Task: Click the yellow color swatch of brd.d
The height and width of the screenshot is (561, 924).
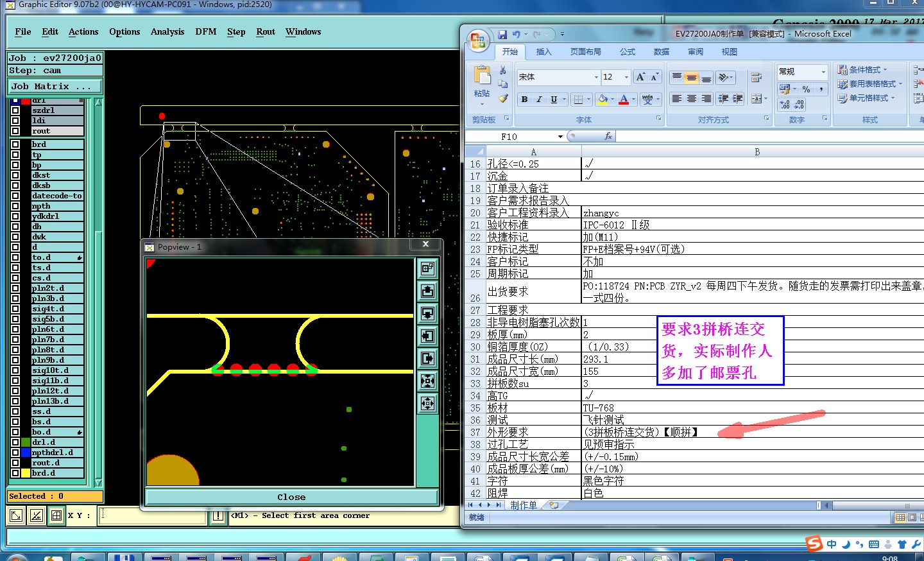Action: 26,473
